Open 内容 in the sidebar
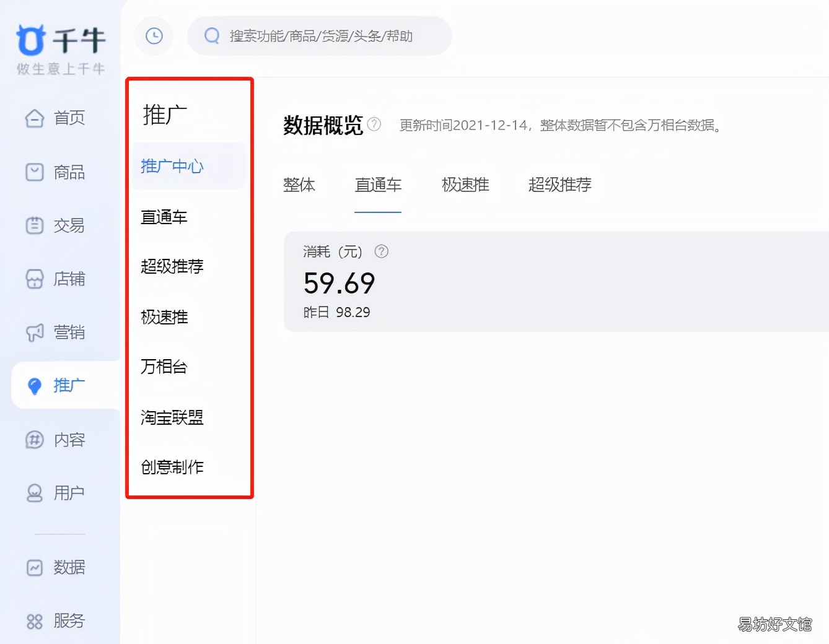This screenshot has height=644, width=829. (x=69, y=440)
